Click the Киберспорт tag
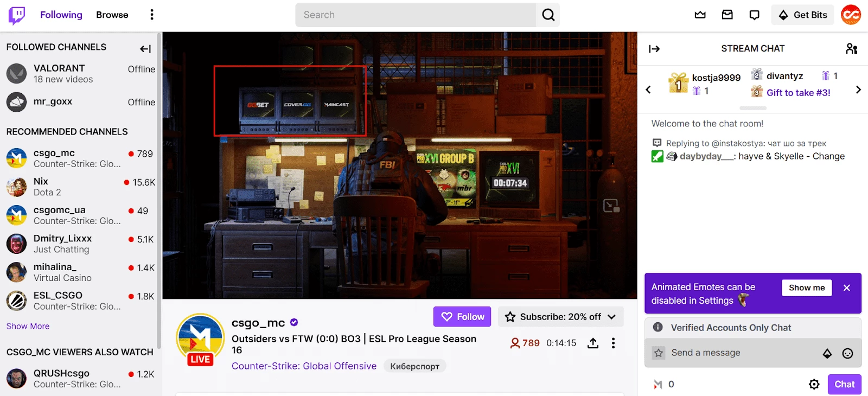Viewport: 868px width, 396px height. [x=414, y=366]
